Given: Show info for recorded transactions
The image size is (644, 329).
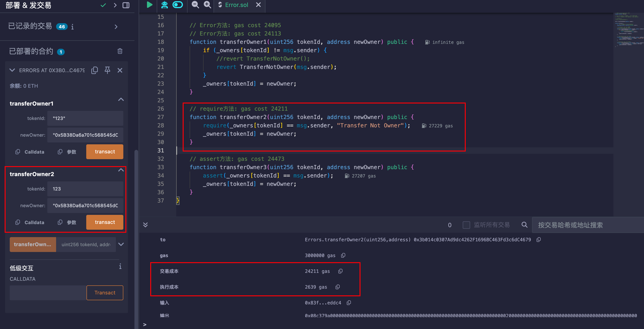Looking at the screenshot, I should pos(73,27).
